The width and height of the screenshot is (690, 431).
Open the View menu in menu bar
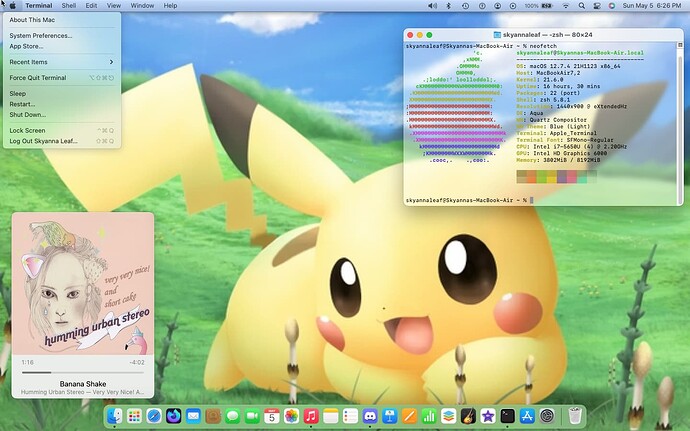click(114, 6)
